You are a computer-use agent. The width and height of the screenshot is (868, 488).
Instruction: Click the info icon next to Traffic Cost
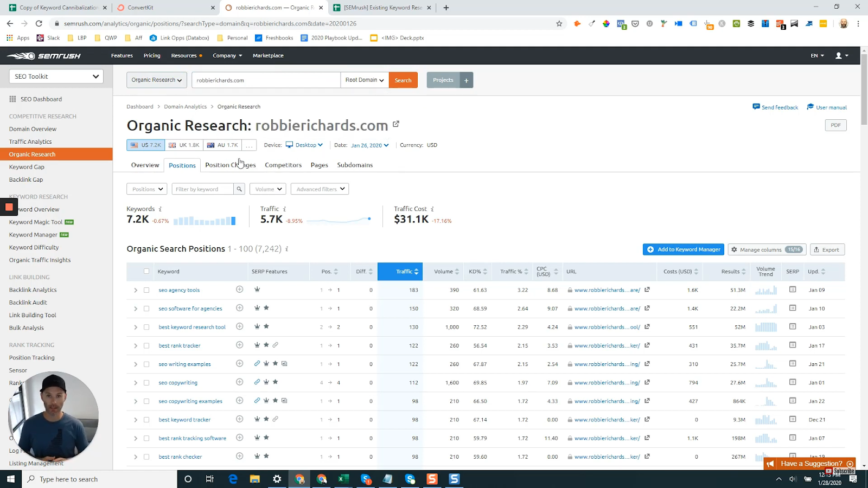(x=432, y=209)
